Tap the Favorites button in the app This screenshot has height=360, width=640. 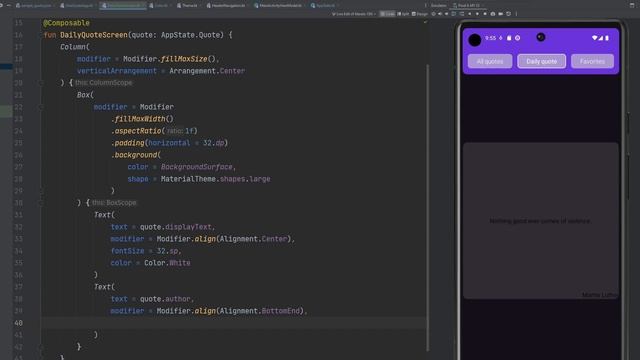(592, 61)
